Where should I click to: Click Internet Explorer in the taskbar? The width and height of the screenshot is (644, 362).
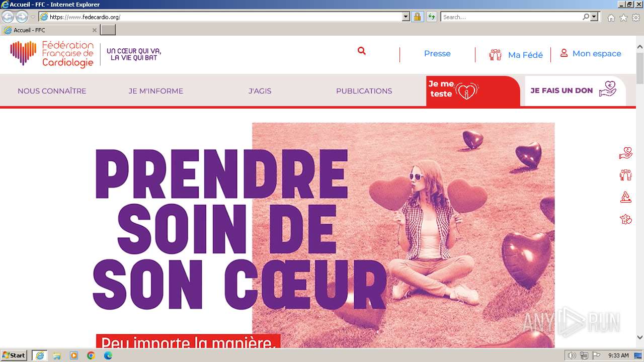[x=39, y=355]
